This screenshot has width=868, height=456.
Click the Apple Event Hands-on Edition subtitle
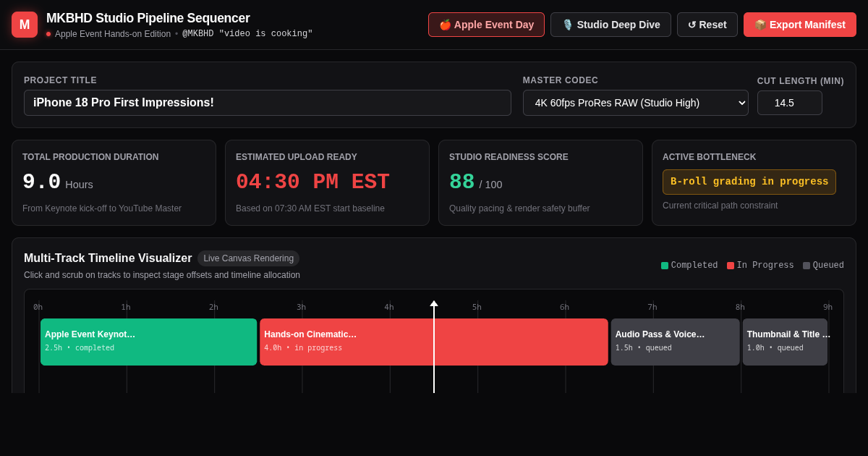click(x=113, y=34)
